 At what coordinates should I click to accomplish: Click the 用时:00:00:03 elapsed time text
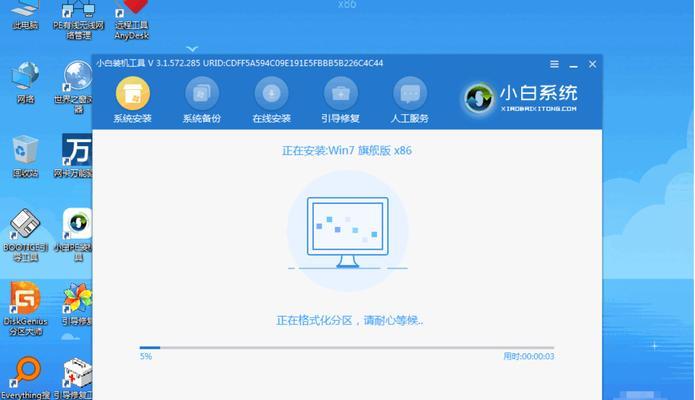[528, 356]
